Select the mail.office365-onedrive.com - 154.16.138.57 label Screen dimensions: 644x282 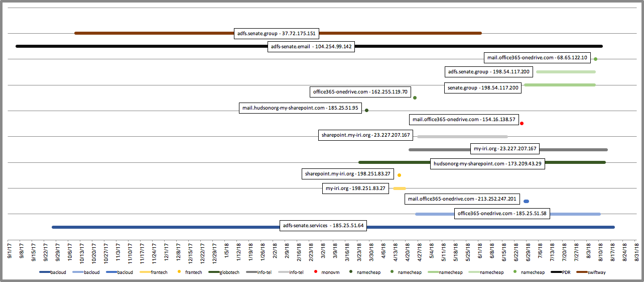point(464,120)
